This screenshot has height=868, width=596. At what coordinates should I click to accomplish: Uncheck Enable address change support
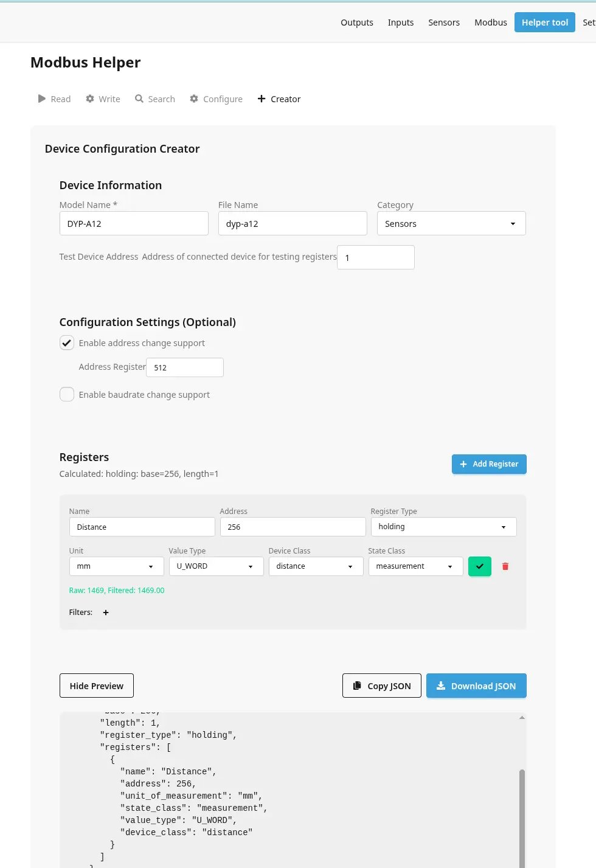tap(67, 342)
